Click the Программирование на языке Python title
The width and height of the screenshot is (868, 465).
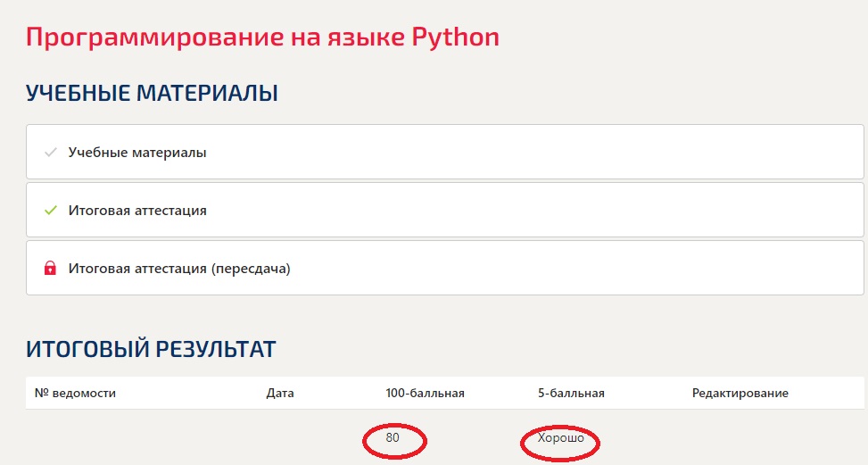262,37
